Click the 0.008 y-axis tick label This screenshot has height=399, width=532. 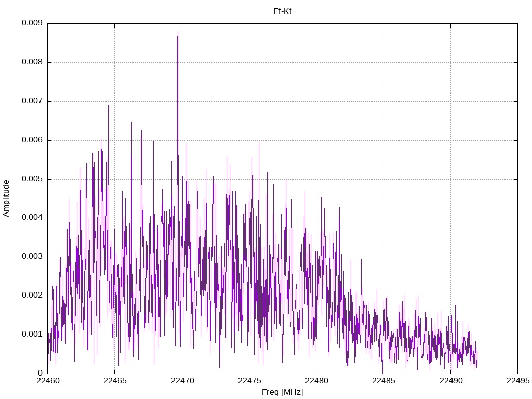[32, 62]
